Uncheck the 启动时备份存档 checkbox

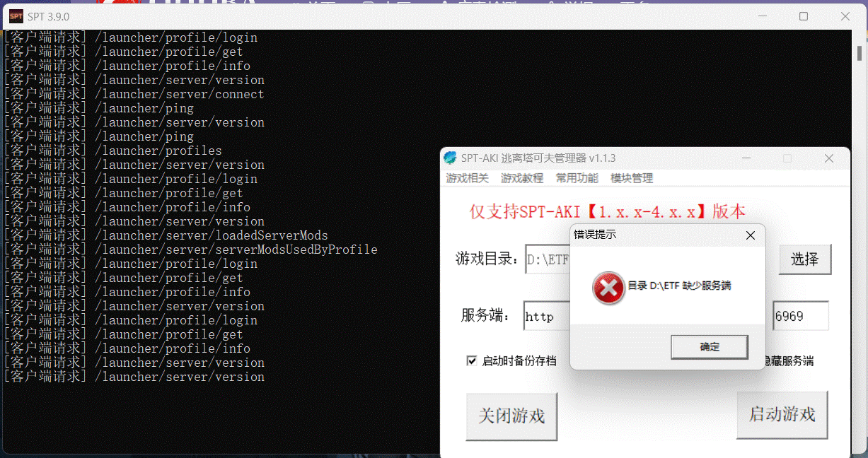(x=472, y=360)
